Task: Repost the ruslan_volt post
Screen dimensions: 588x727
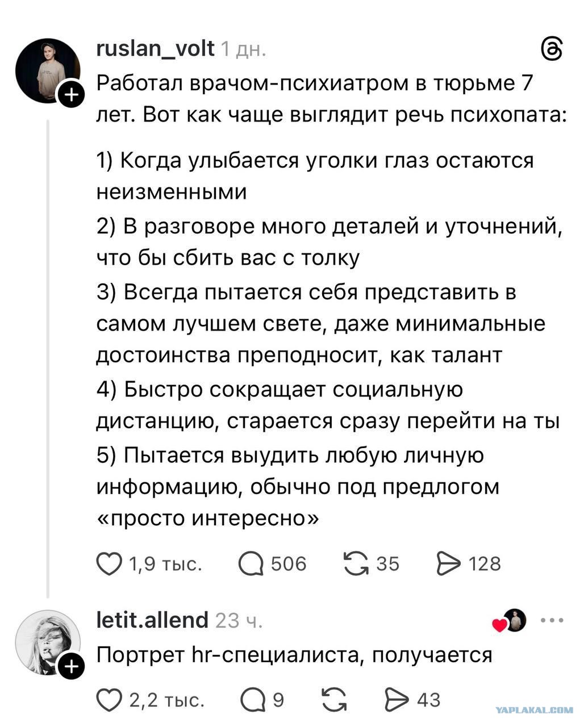Action: tap(356, 563)
